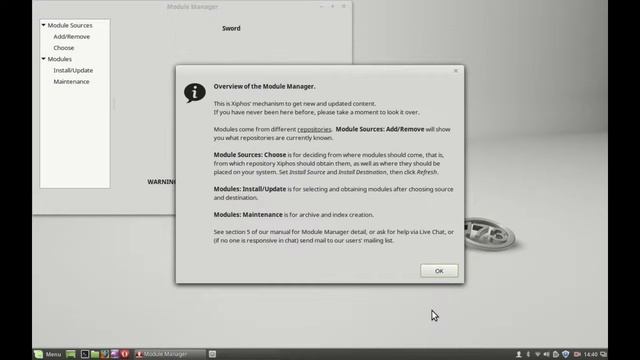640x360 pixels.
Task: Collapse the Modules tree node
Action: 43,59
